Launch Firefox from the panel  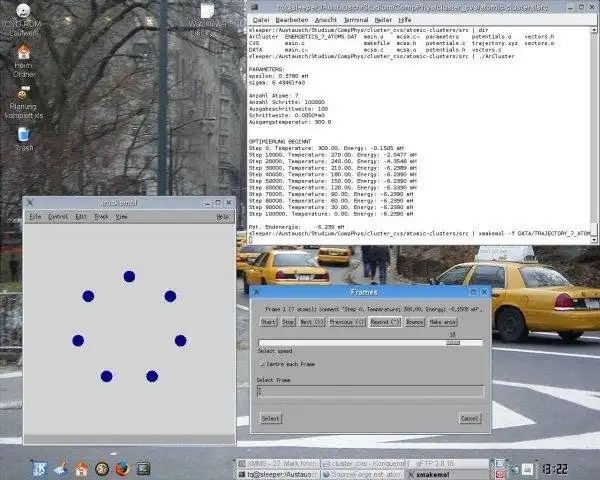pyautogui.click(x=122, y=469)
